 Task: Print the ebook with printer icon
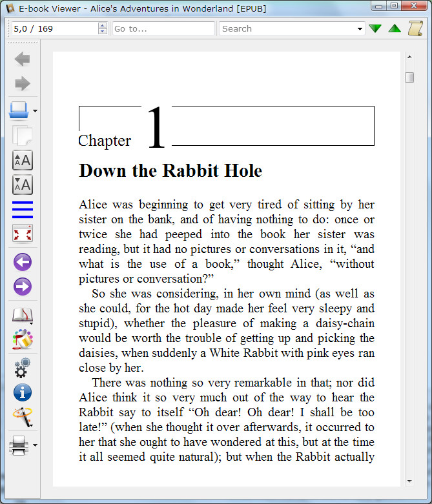19,445
